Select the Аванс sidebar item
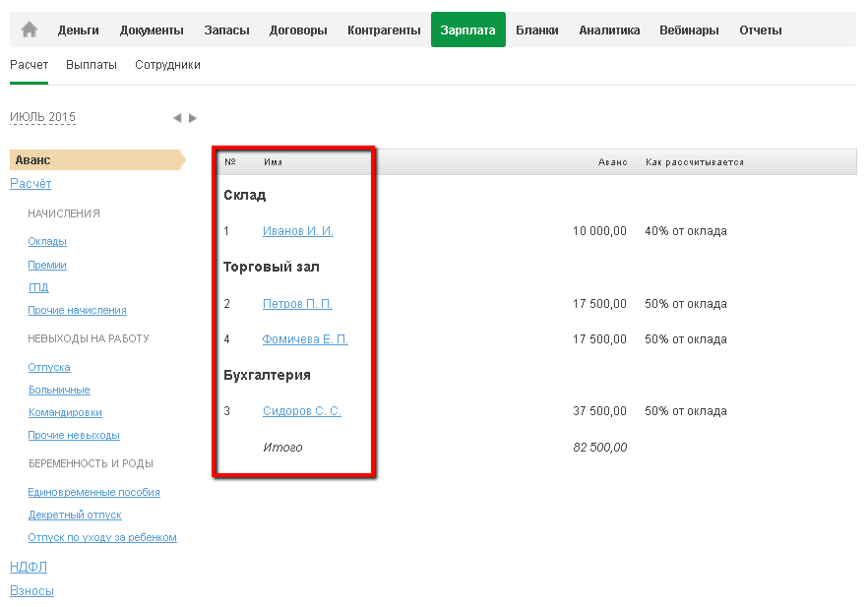Screen dimensions: 868x607 (33, 160)
